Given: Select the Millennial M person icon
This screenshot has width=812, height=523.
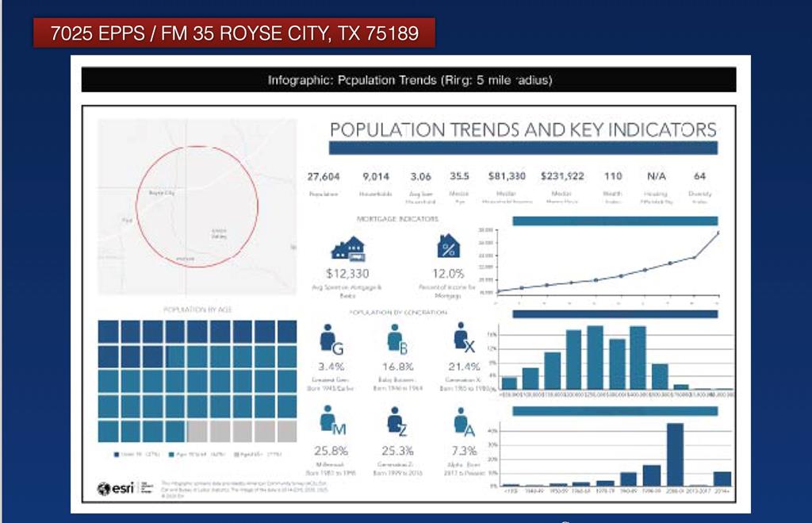Looking at the screenshot, I should [x=332, y=420].
